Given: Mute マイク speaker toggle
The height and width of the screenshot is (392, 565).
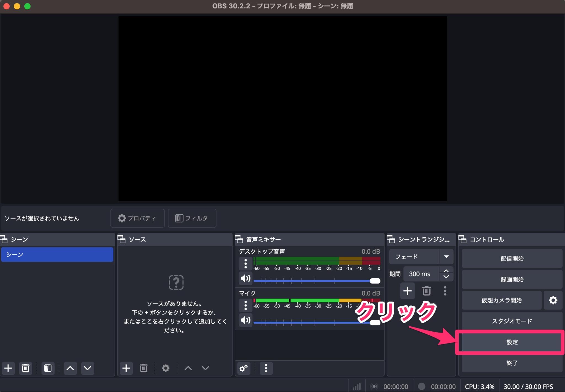Looking at the screenshot, I should point(246,320).
